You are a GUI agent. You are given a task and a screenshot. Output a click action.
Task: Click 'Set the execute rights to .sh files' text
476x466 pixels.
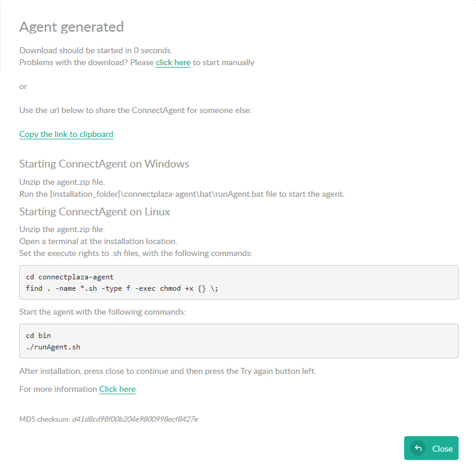135,253
